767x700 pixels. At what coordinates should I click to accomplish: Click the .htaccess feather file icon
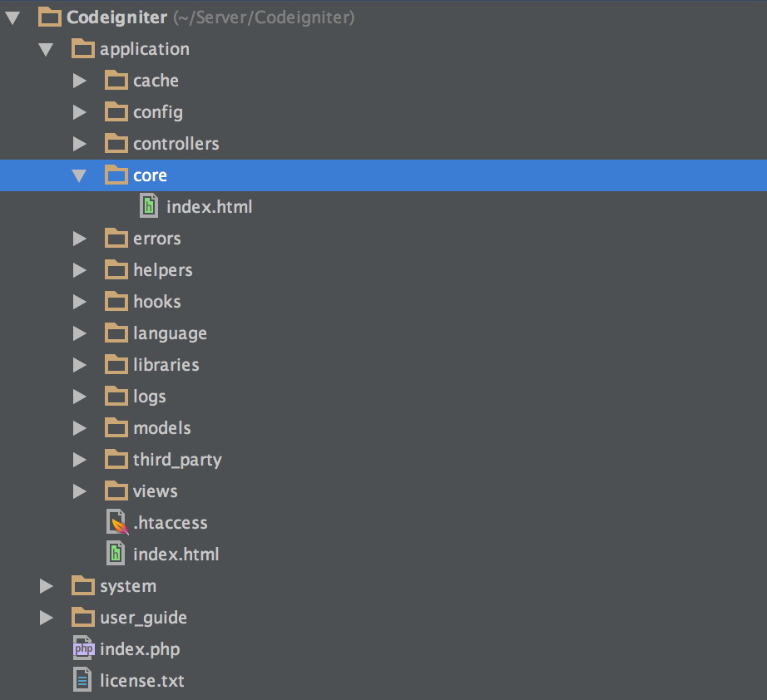[x=117, y=522]
